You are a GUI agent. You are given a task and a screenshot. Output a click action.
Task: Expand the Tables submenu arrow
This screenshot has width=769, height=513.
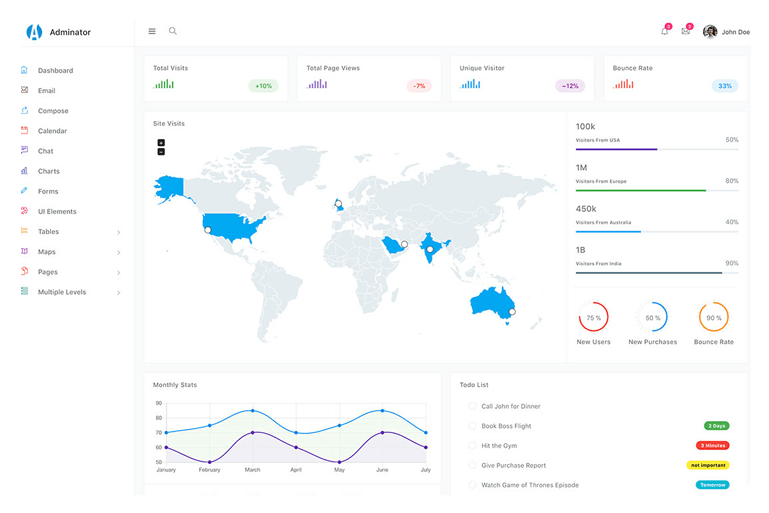(x=118, y=232)
